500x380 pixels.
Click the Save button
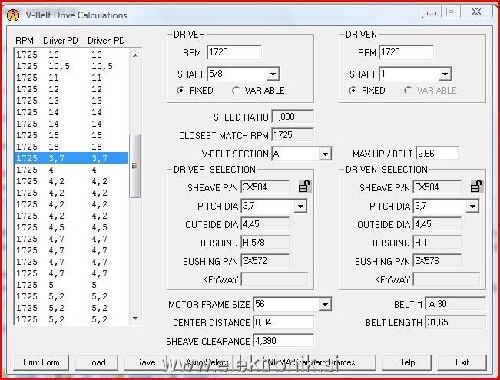point(146,362)
